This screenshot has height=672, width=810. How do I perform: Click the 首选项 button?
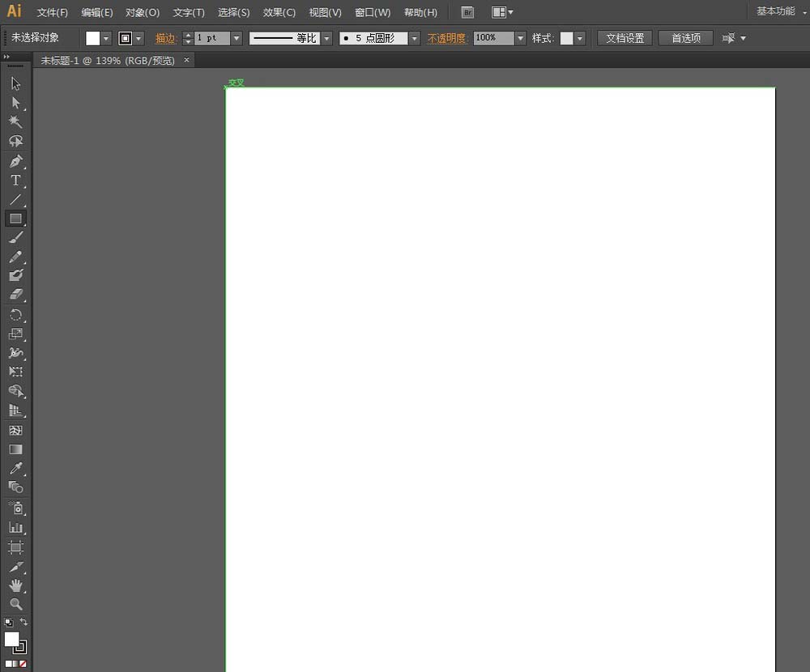686,38
